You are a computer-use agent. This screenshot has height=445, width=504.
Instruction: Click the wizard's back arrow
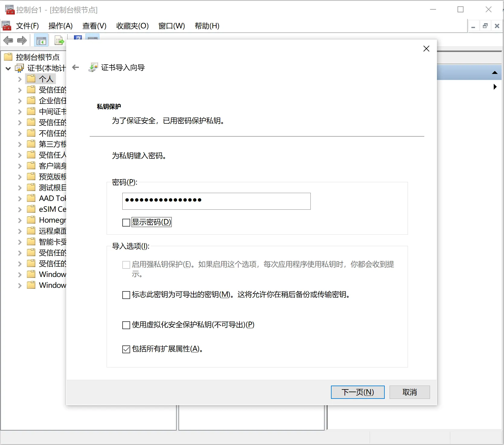click(x=76, y=67)
